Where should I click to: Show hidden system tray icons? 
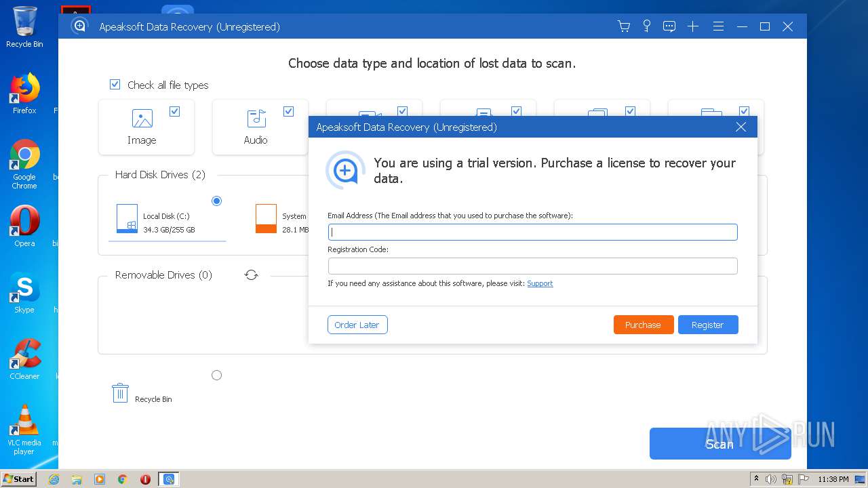coord(757,479)
